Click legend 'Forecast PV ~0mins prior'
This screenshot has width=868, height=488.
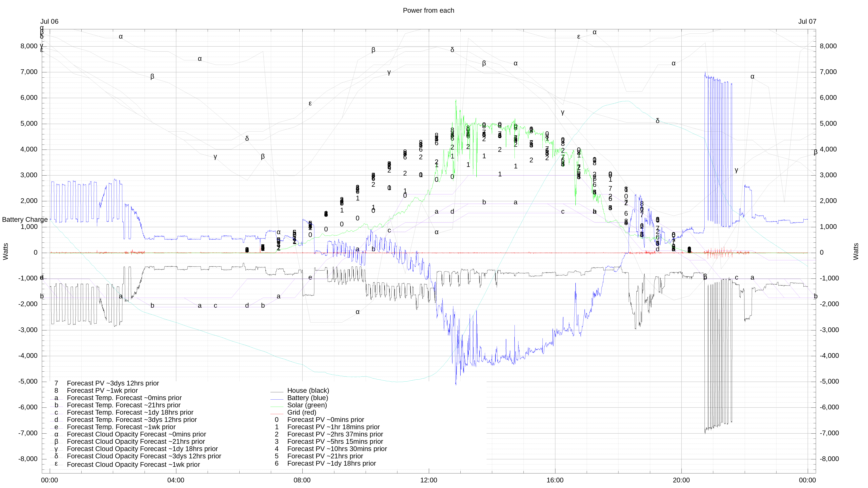325,420
